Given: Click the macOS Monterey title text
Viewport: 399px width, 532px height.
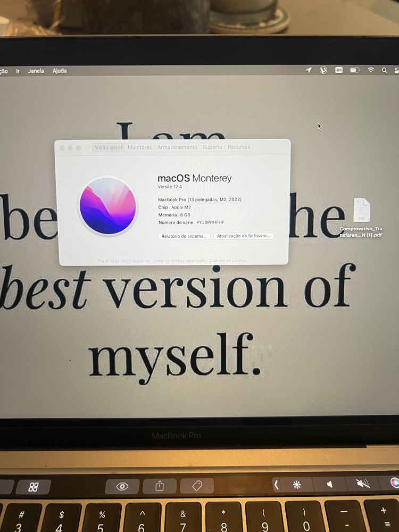Looking at the screenshot, I should tap(194, 178).
